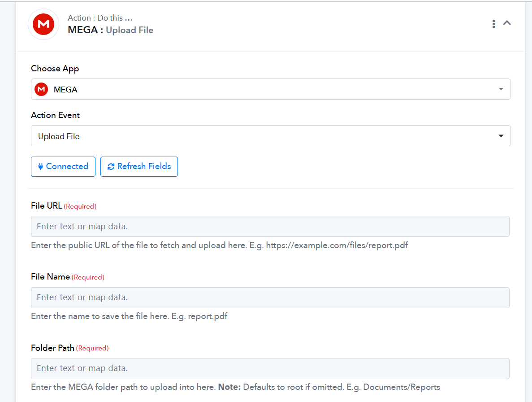
Task: Click the 'File Name' required label
Action: tap(68, 277)
